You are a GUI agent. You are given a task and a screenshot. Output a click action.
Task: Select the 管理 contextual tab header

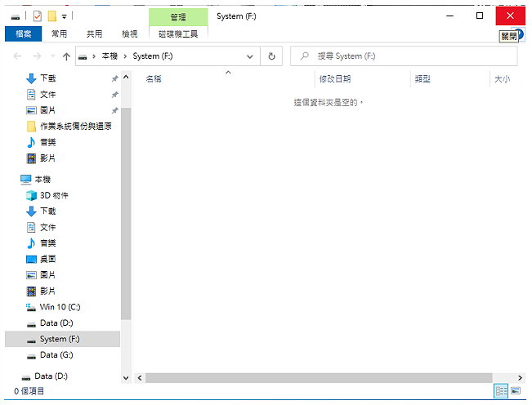click(178, 17)
